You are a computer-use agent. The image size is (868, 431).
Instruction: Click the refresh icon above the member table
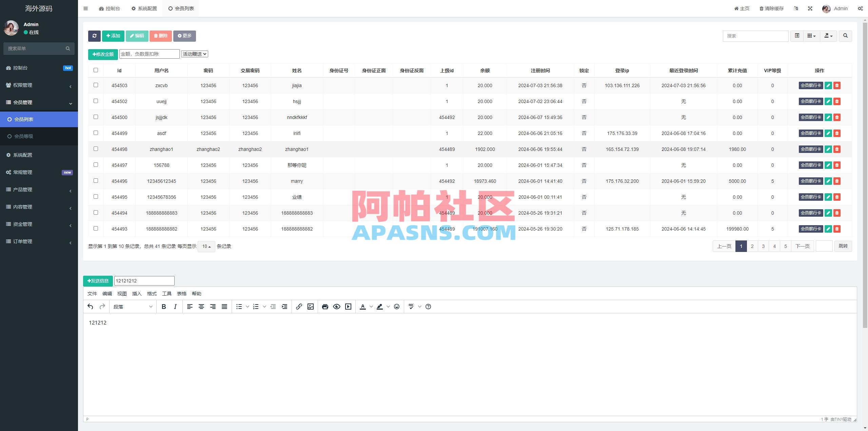(95, 36)
